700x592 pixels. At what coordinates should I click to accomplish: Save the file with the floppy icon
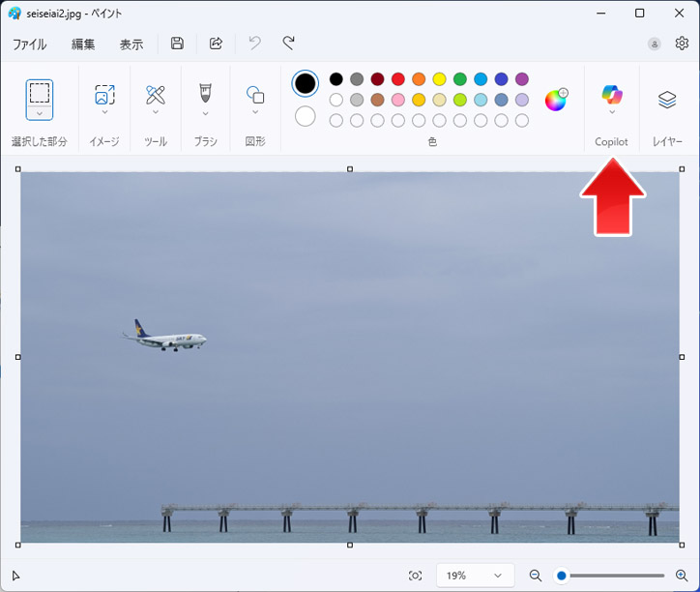click(x=177, y=44)
